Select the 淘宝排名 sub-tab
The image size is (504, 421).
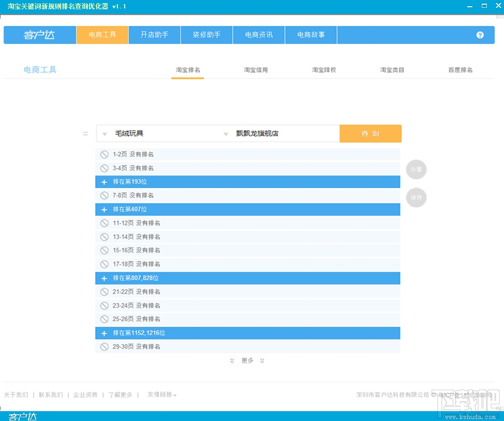(188, 70)
